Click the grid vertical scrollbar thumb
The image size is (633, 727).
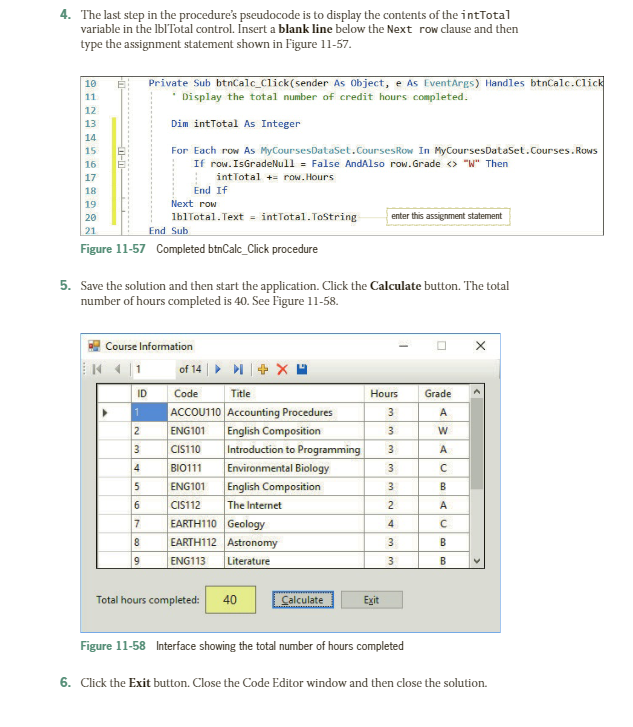(x=477, y=443)
